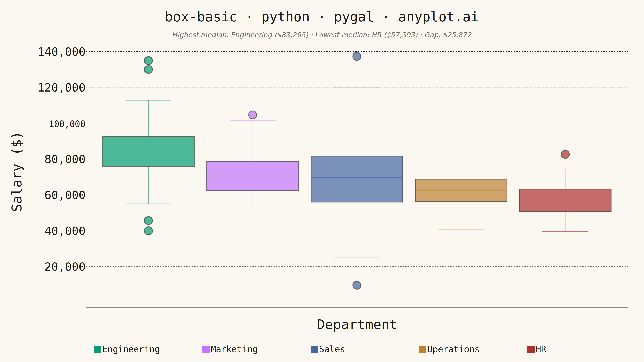The height and width of the screenshot is (362, 644).
Task: Click the Operations legend color swatch
Action: coord(422,349)
